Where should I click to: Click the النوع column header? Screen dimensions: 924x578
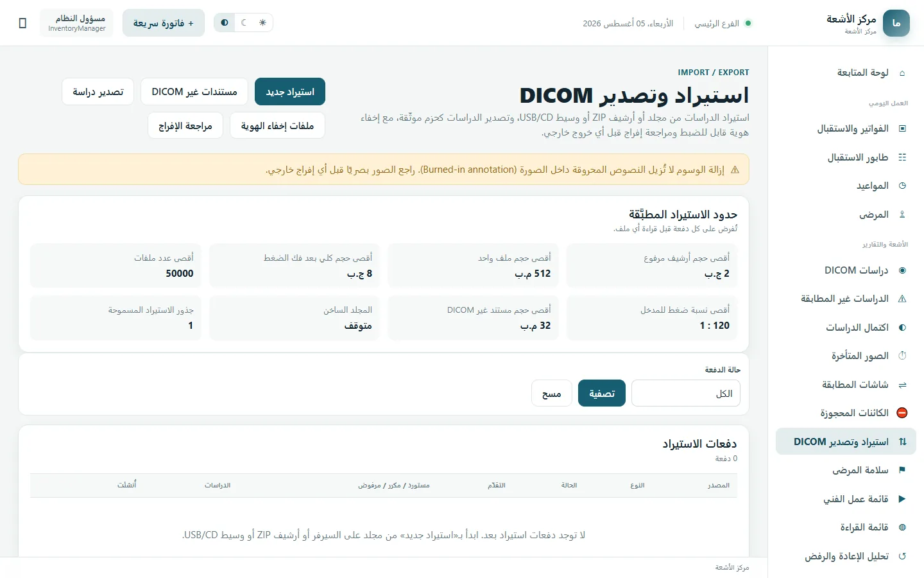coord(637,486)
